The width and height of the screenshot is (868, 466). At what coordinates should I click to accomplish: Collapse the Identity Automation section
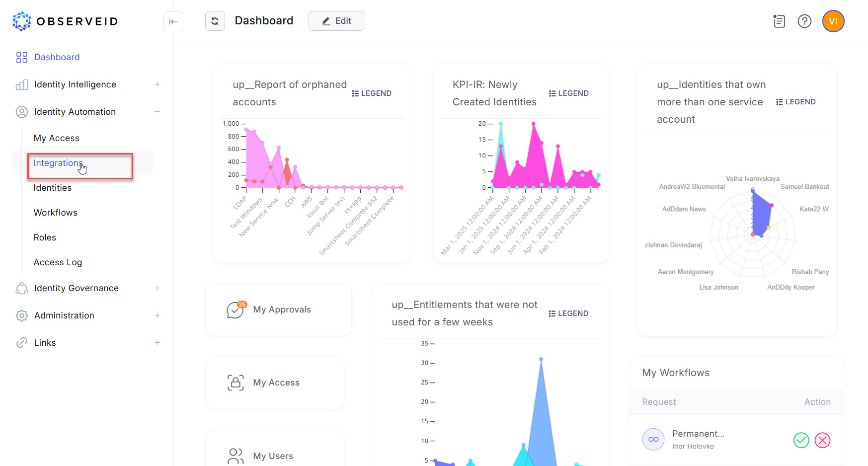[157, 112]
